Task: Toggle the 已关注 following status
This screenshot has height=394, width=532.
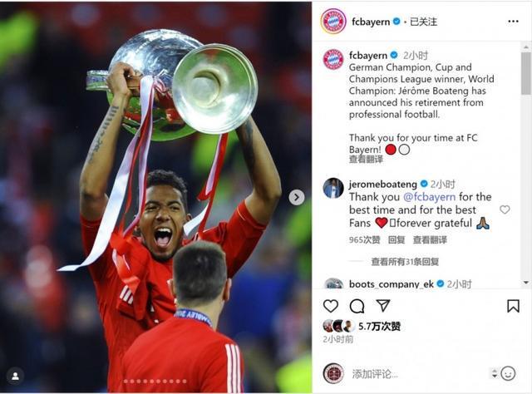Action: [423, 22]
